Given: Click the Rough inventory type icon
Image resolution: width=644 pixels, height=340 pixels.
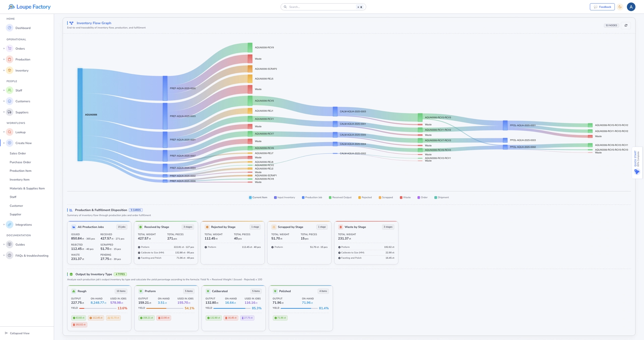Looking at the screenshot, I should [74, 291].
